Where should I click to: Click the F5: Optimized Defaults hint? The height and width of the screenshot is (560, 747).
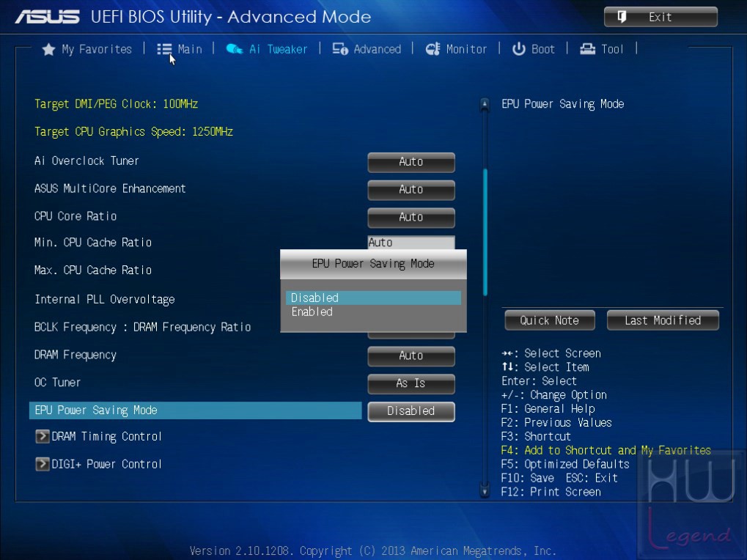565,464
